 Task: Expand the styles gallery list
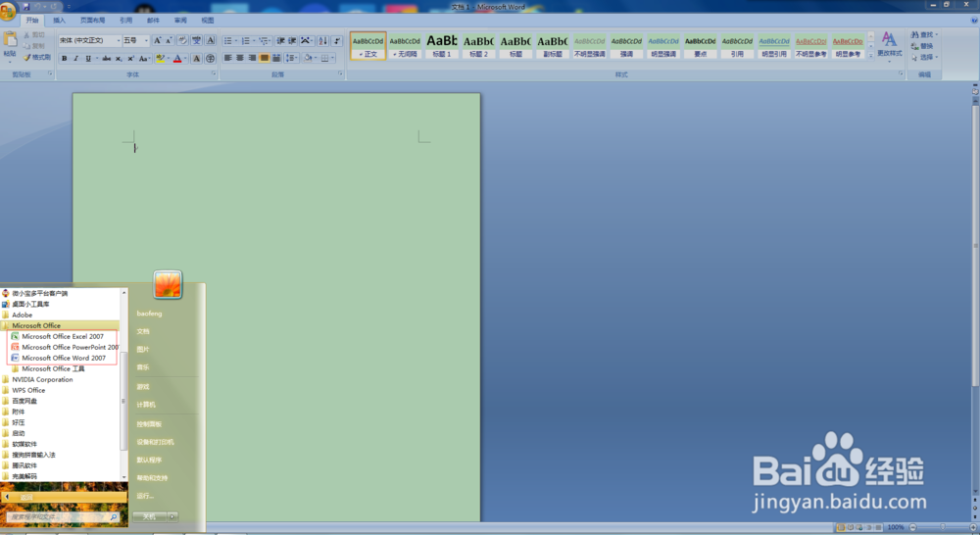870,56
